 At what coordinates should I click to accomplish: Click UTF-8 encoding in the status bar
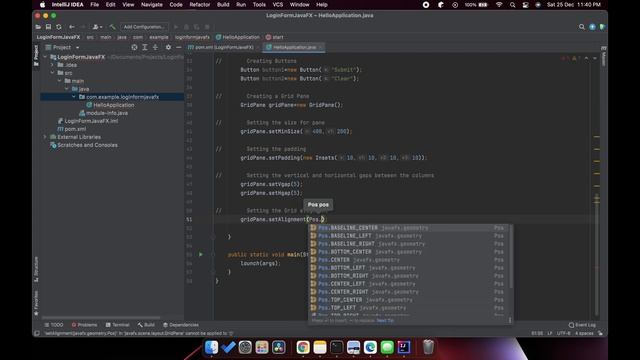563,333
